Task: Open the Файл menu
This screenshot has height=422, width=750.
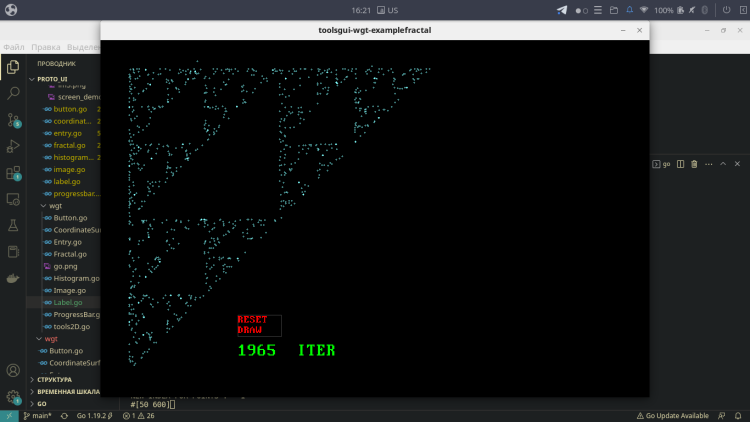Action: 14,47
